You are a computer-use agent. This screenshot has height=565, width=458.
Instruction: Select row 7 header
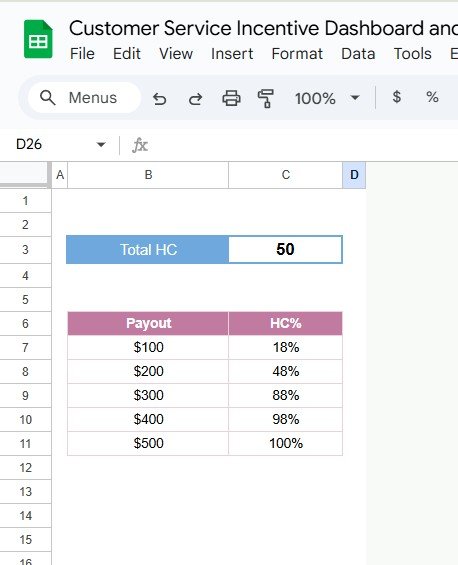25,348
